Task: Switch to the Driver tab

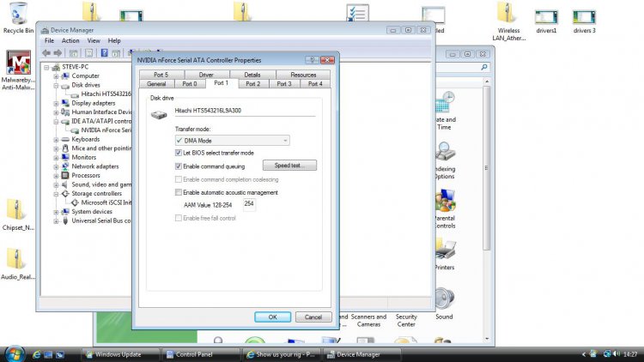Action: pyautogui.click(x=206, y=75)
